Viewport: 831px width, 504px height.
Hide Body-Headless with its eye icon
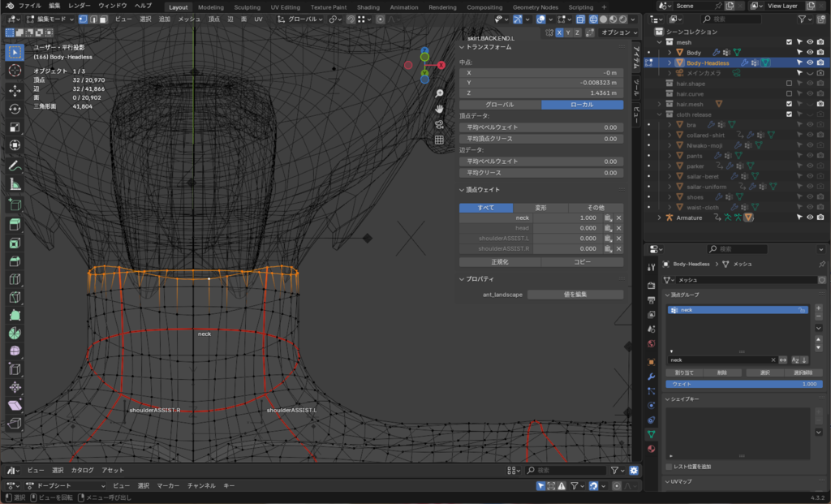[x=809, y=62]
